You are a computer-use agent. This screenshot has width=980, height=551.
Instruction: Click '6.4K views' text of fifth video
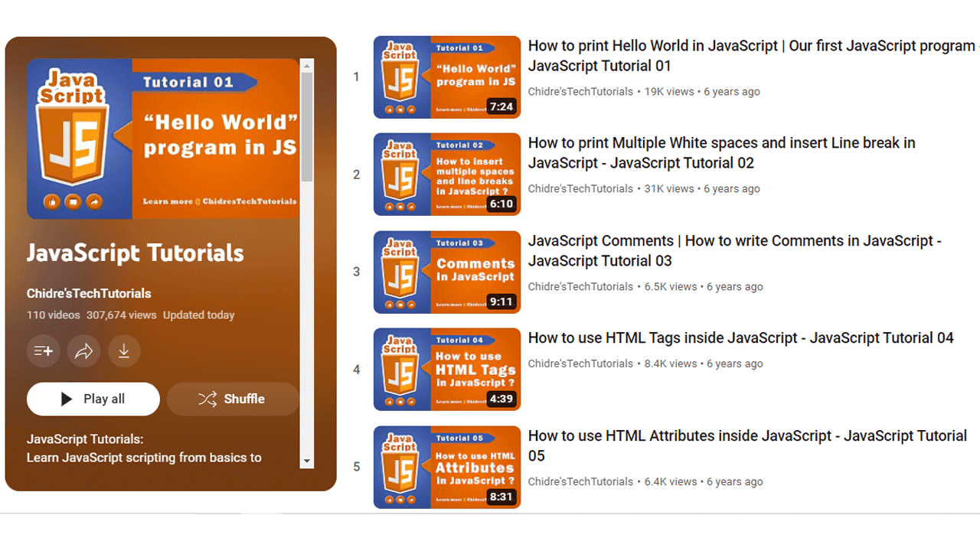tap(671, 481)
